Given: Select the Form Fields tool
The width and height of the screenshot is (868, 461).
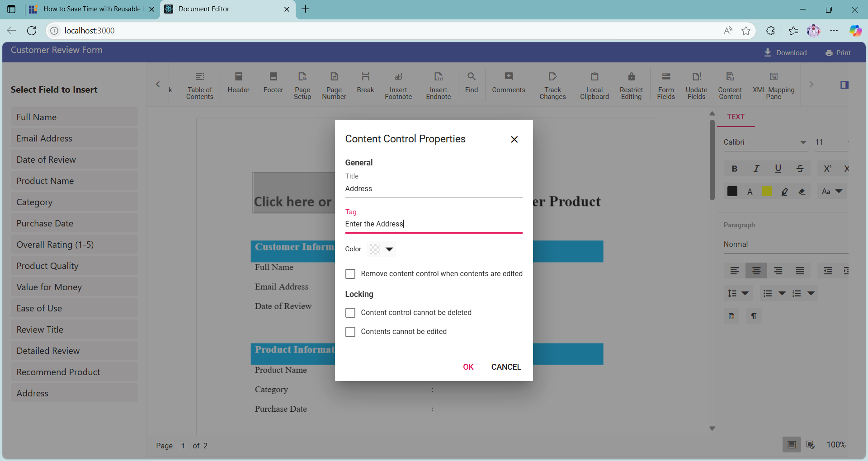Looking at the screenshot, I should [666, 85].
